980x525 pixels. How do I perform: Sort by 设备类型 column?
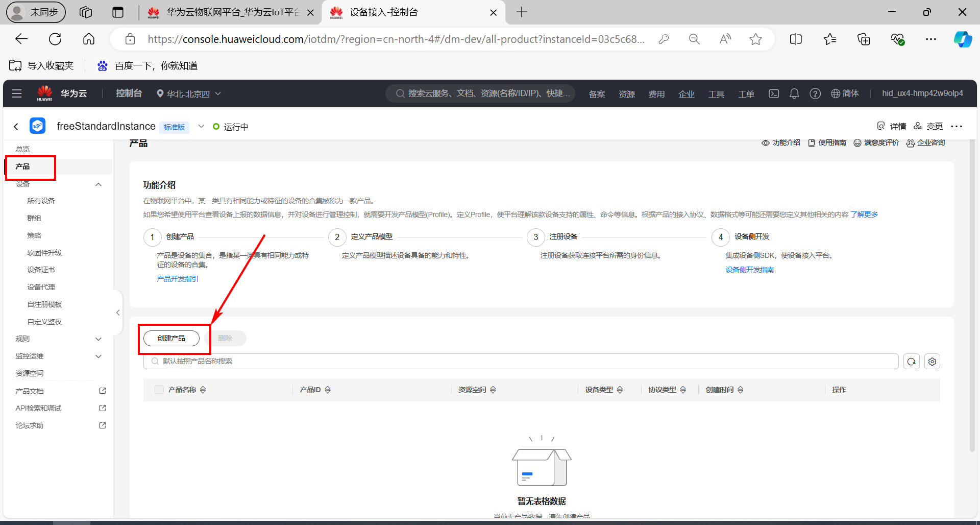[620, 390]
